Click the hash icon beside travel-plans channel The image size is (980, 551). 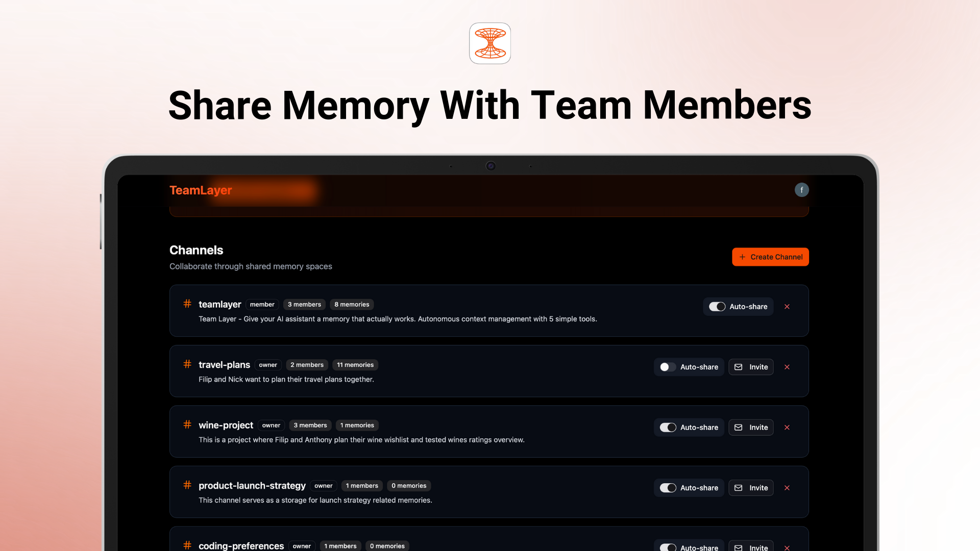[187, 364]
